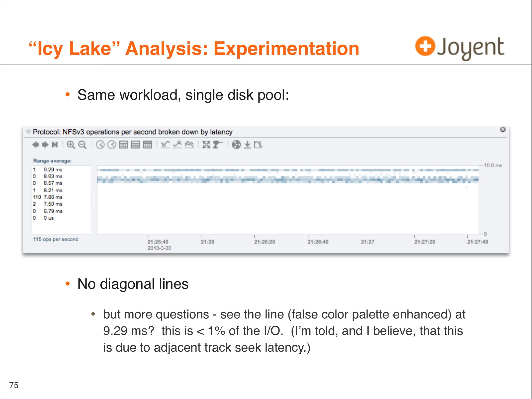Viewport: 532px width, 399px height.
Task: Click the line-graph maximum marker icon
Action: (177, 145)
